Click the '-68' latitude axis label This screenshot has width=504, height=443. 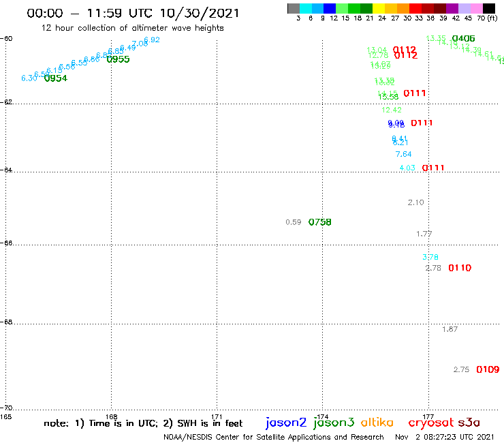(x=6, y=322)
